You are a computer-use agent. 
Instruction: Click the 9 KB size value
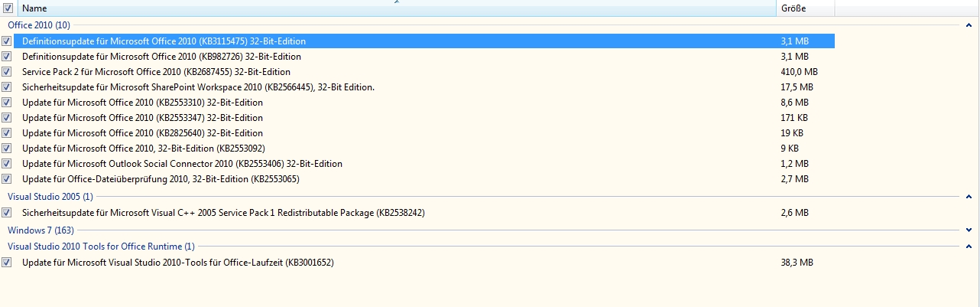click(790, 149)
